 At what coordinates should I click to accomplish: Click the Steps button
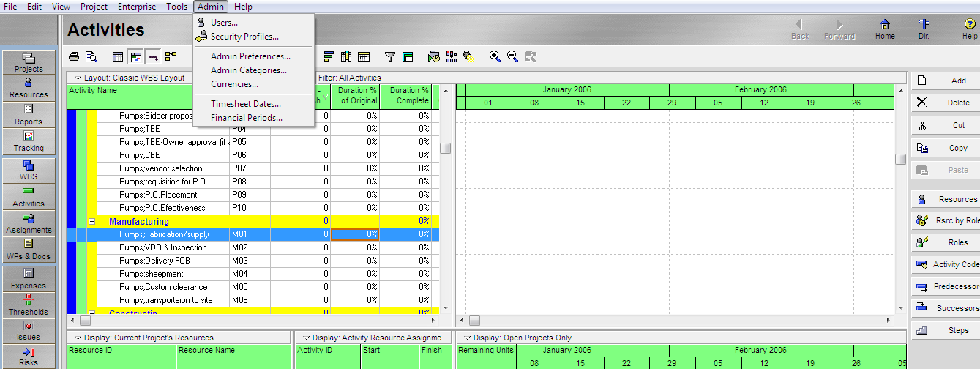(946, 330)
